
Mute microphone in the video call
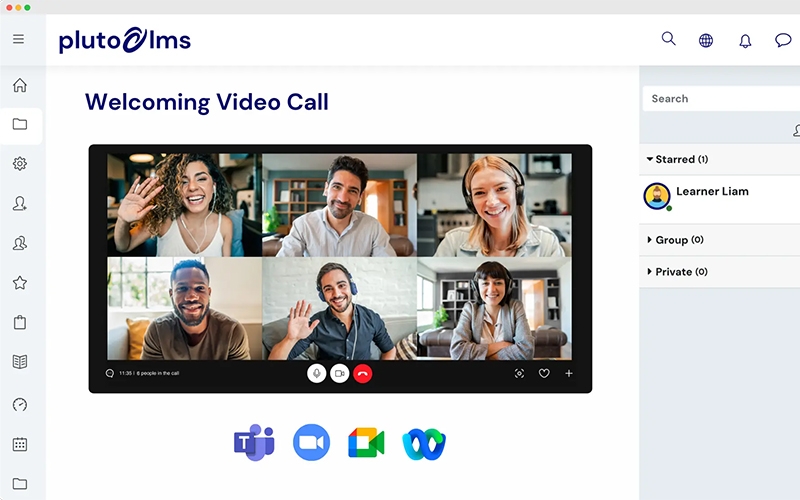[x=316, y=373]
